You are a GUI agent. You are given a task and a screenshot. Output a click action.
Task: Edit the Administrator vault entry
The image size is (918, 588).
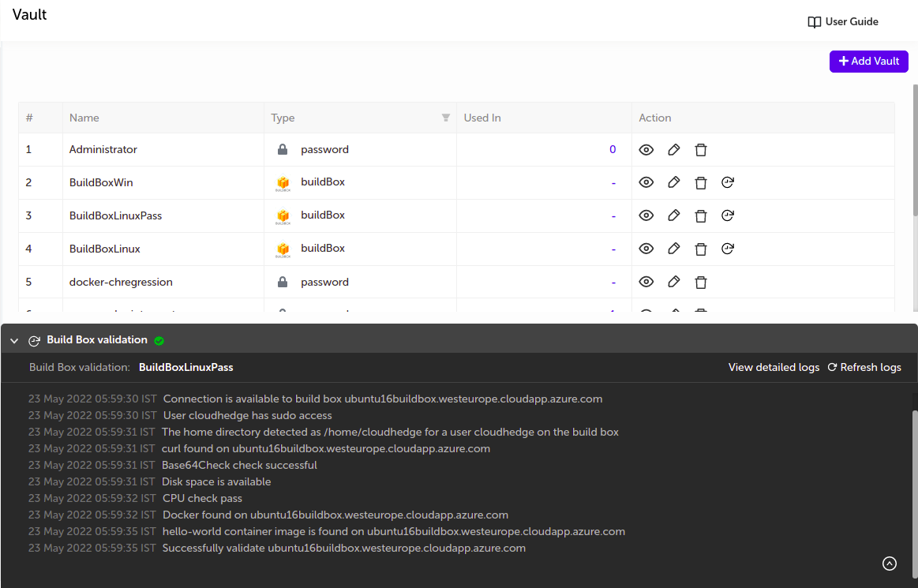tap(673, 150)
